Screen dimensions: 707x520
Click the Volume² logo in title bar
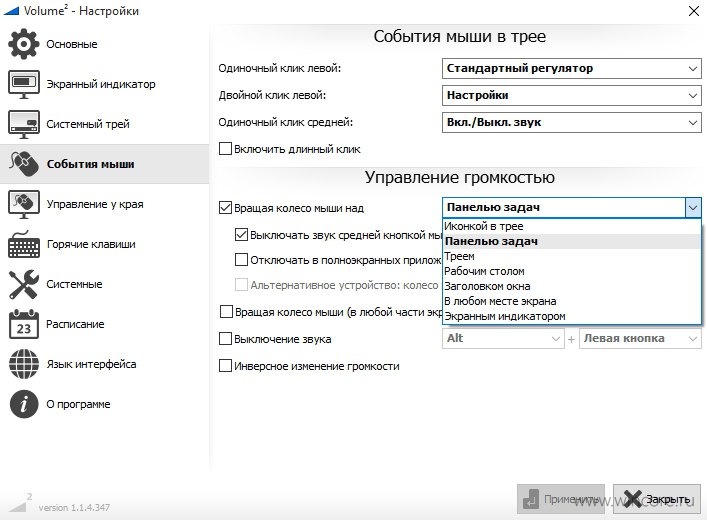[11, 11]
